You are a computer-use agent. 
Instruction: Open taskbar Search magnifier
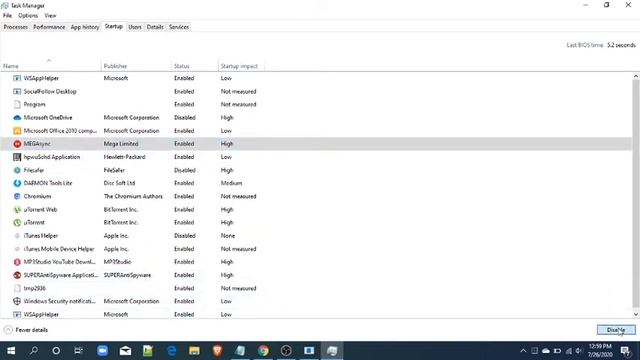coord(34,351)
